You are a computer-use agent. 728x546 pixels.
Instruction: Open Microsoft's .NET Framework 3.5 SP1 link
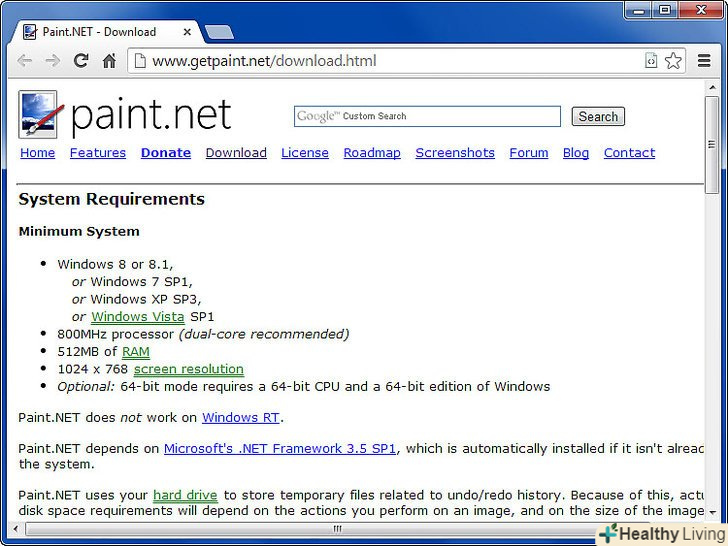(x=280, y=448)
